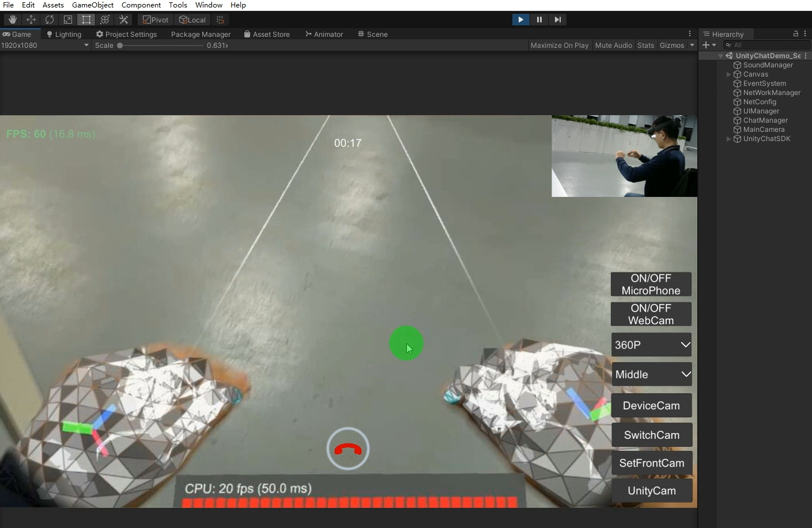Viewport: 812px width, 528px height.
Task: Open the Assets menu
Action: click(53, 5)
